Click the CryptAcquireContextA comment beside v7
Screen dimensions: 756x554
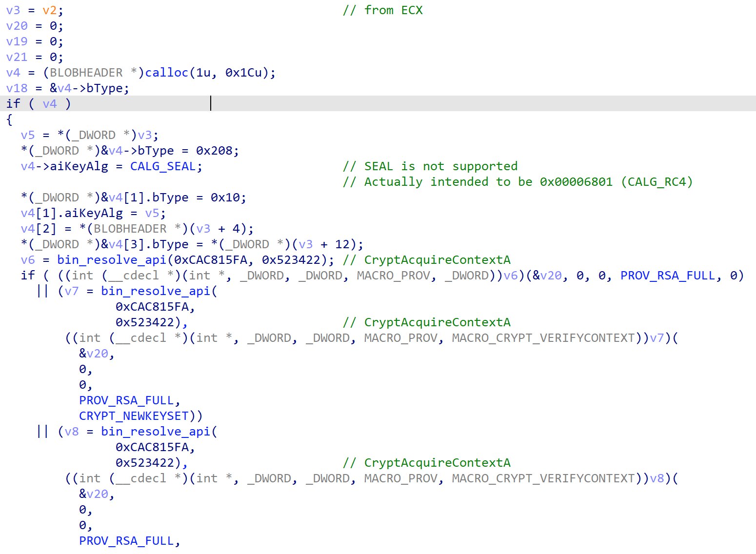click(426, 322)
